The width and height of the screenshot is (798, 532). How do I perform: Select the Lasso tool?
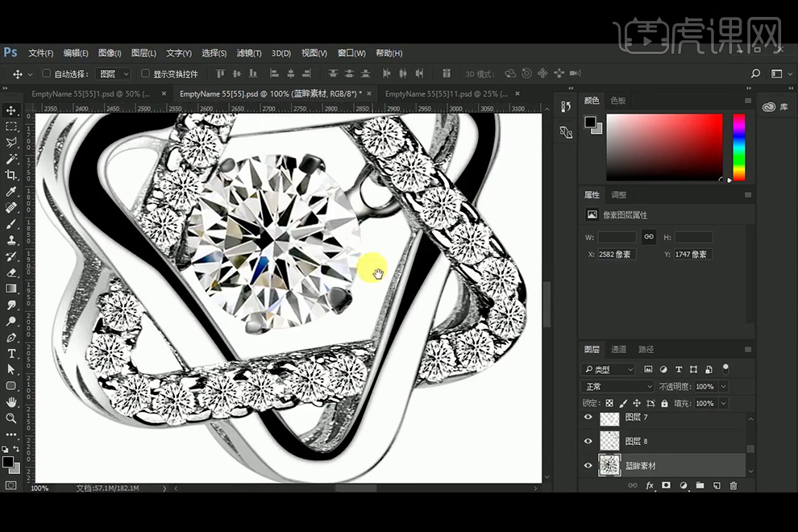click(x=10, y=143)
